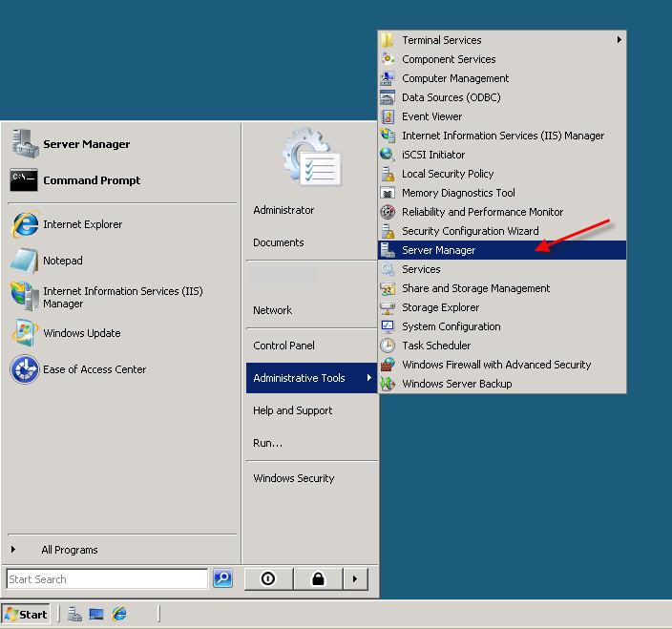672x629 pixels.
Task: Open Notepad icon in Start menu
Action: (x=25, y=260)
